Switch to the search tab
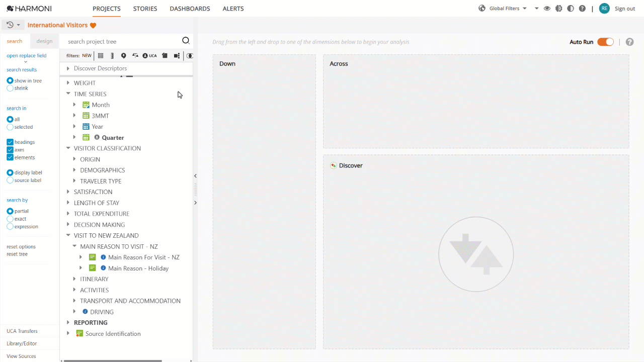The height and width of the screenshot is (362, 644). [x=15, y=41]
